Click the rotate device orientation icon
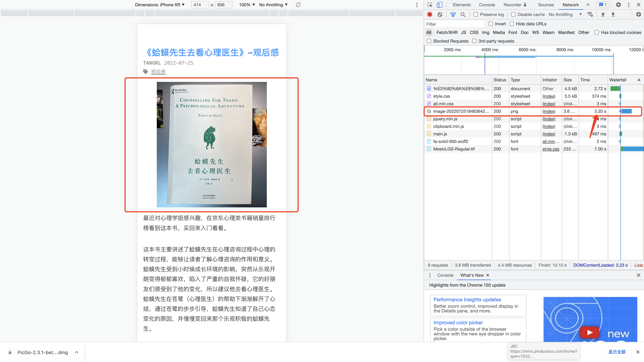Image resolution: width=644 pixels, height=362 pixels. coord(298,5)
